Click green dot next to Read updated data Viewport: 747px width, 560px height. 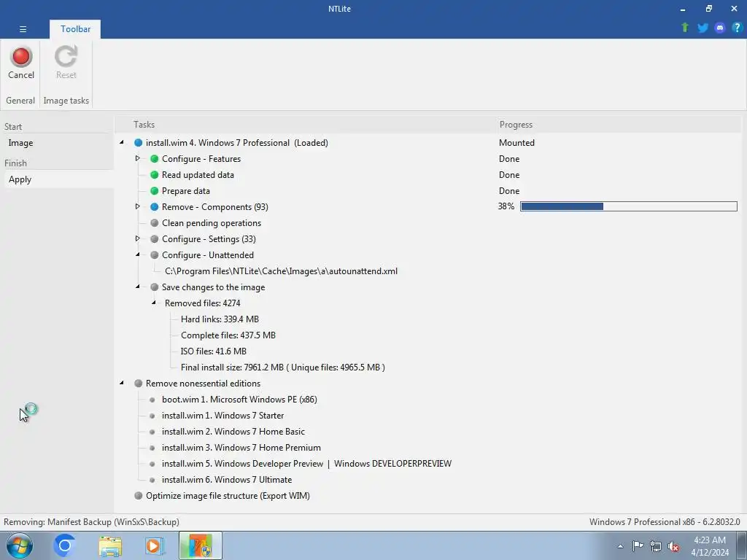pos(155,175)
